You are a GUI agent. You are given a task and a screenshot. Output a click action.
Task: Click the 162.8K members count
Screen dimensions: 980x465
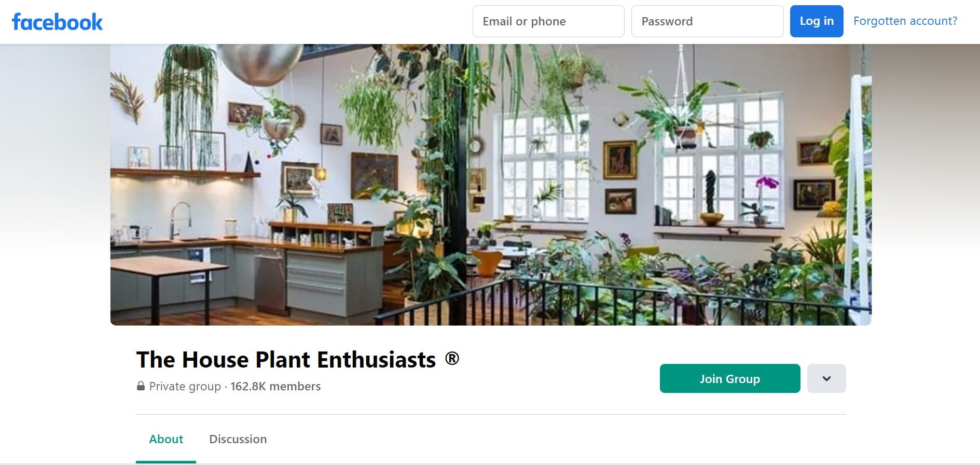(x=275, y=387)
